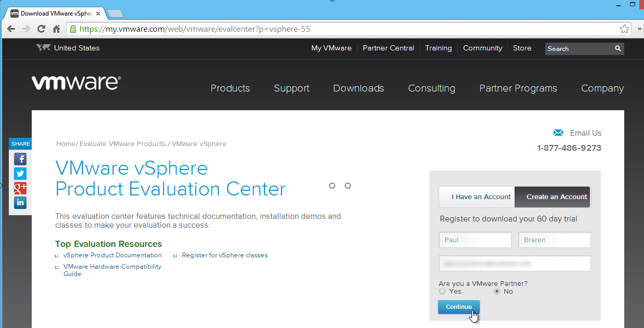The width and height of the screenshot is (644, 328).
Task: Open the Partner Central link
Action: coord(388,48)
